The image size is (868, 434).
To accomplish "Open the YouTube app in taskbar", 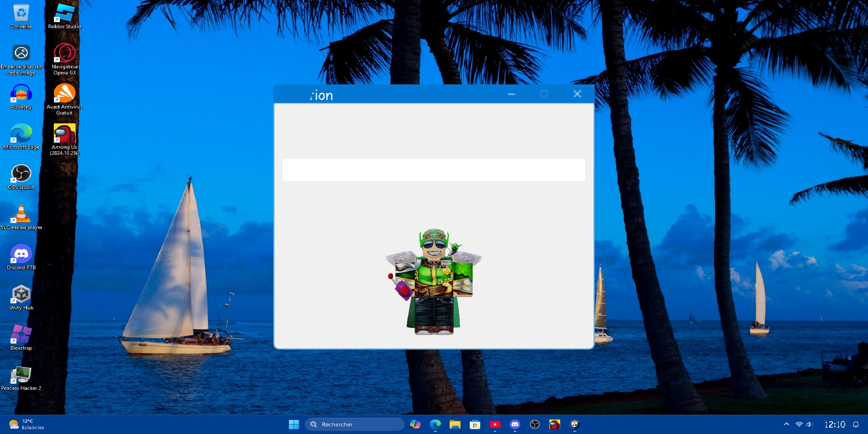I will [495, 424].
